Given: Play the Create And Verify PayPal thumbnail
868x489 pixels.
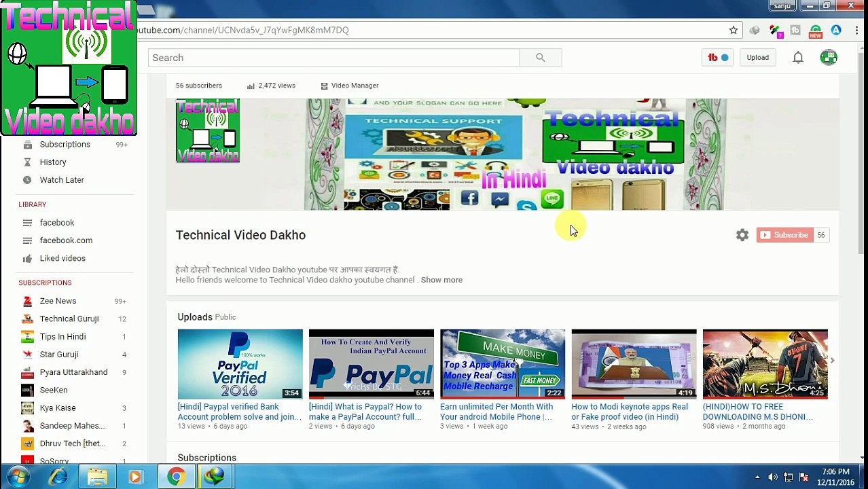Looking at the screenshot, I should coord(372,364).
